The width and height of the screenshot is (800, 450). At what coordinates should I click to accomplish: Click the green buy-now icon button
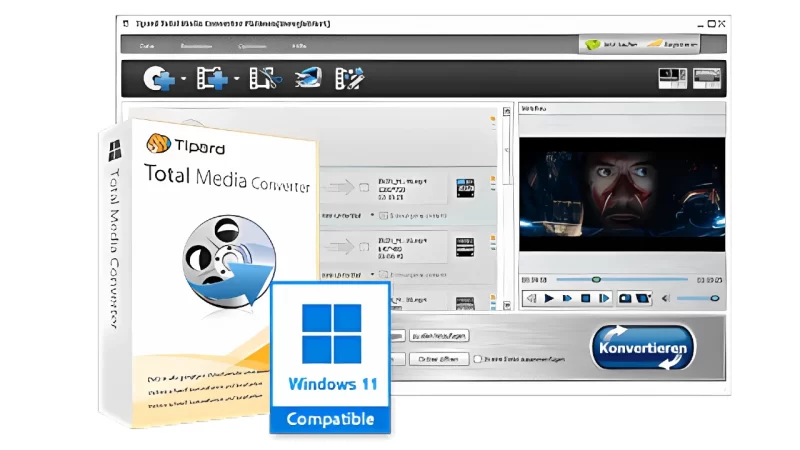coord(611,44)
